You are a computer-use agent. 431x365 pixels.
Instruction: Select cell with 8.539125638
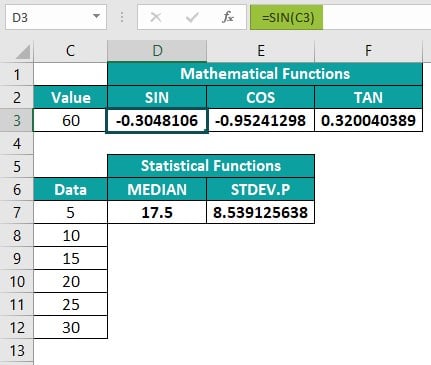261,212
